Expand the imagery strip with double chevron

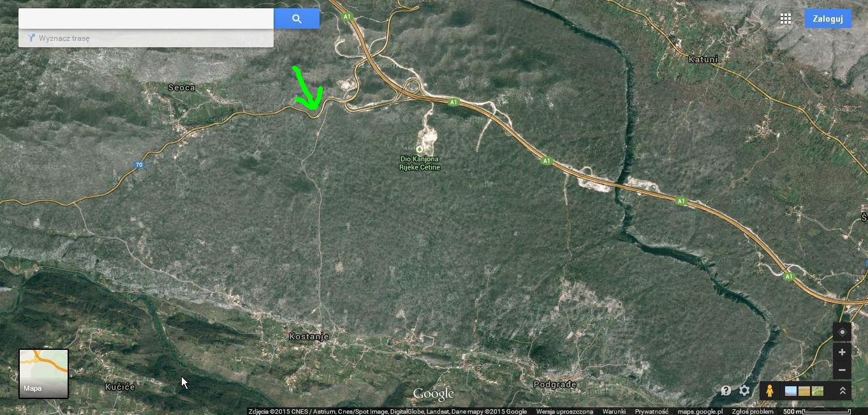click(842, 391)
